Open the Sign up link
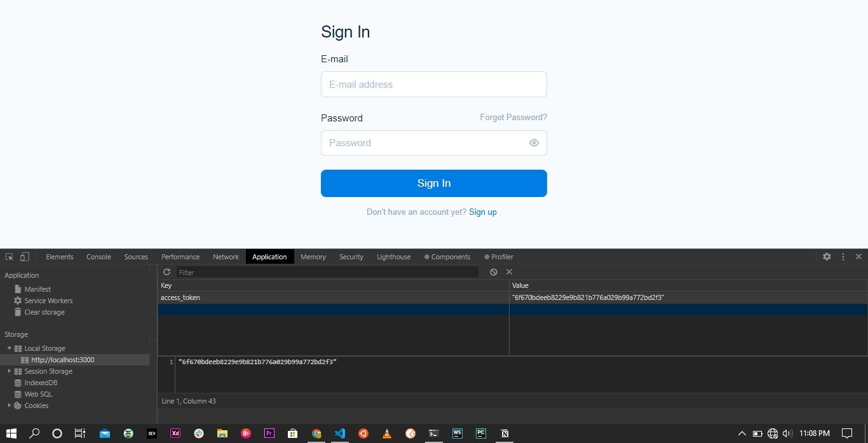The height and width of the screenshot is (443, 868). [x=482, y=212]
